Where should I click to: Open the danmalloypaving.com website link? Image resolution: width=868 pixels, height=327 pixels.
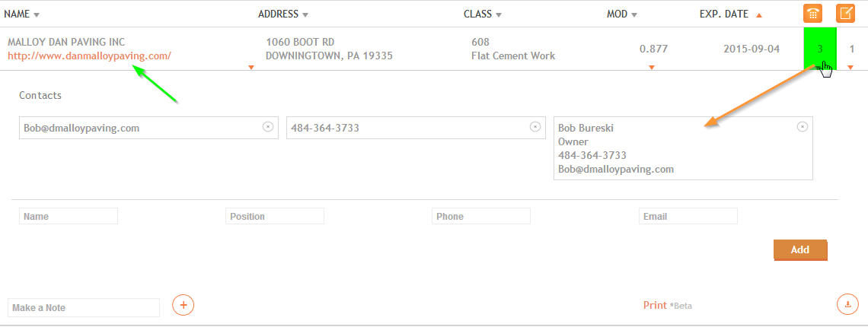coord(90,56)
